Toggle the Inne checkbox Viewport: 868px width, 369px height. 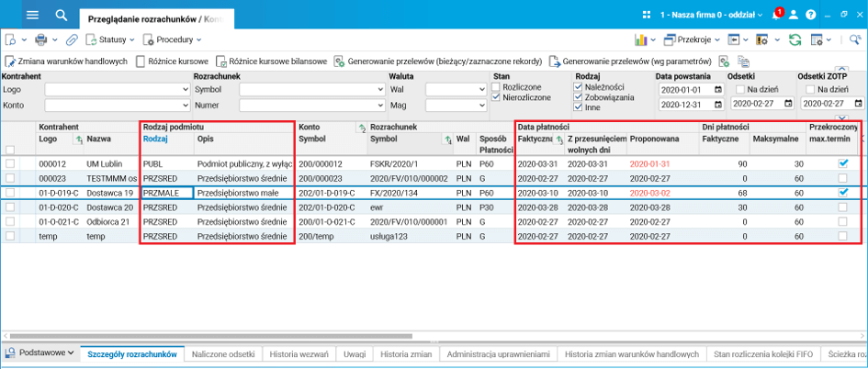point(579,106)
